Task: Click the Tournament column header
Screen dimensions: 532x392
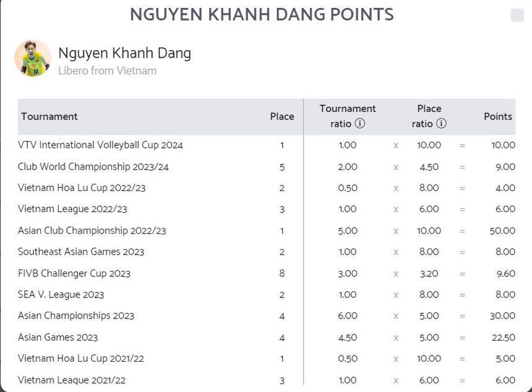Action: coord(49,116)
